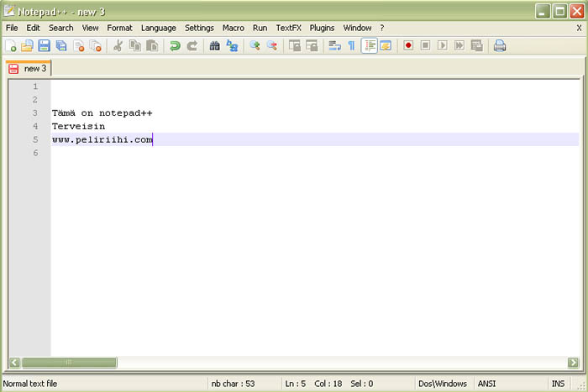Image resolution: width=588 pixels, height=392 pixels.
Task: Open the Search menu
Action: [x=60, y=28]
